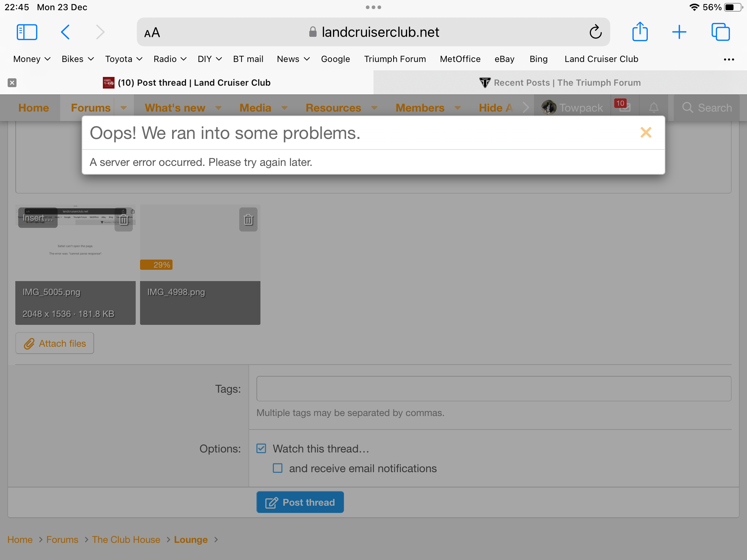Open the Resources nav item
The height and width of the screenshot is (560, 747).
(x=333, y=108)
